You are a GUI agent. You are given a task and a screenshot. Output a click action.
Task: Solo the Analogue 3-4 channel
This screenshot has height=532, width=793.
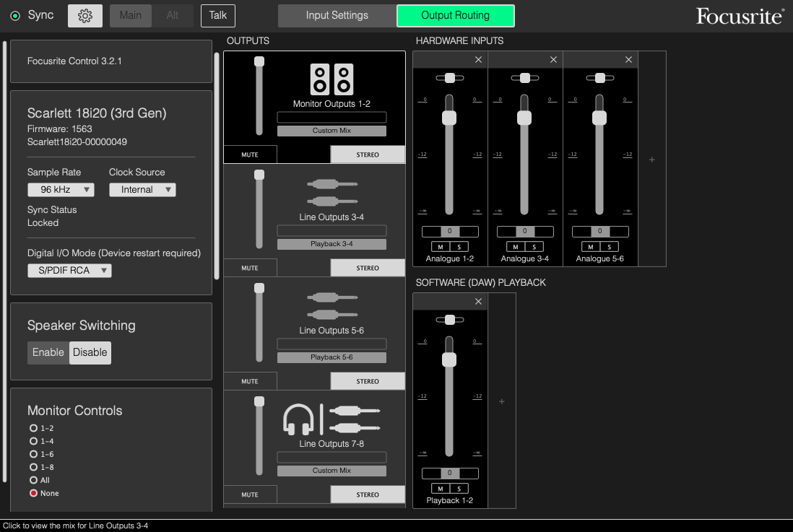(x=534, y=246)
